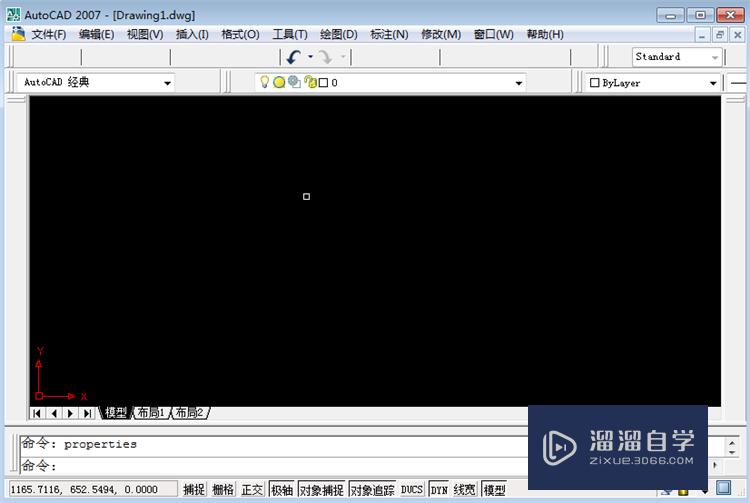The width and height of the screenshot is (750, 503).
Task: Open the Standard text style dropdown
Action: pos(715,57)
